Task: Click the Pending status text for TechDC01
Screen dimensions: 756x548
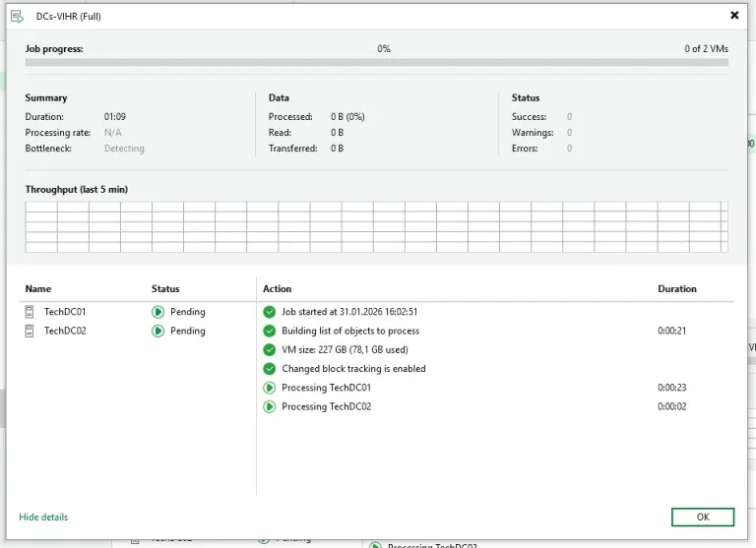Action: click(188, 312)
